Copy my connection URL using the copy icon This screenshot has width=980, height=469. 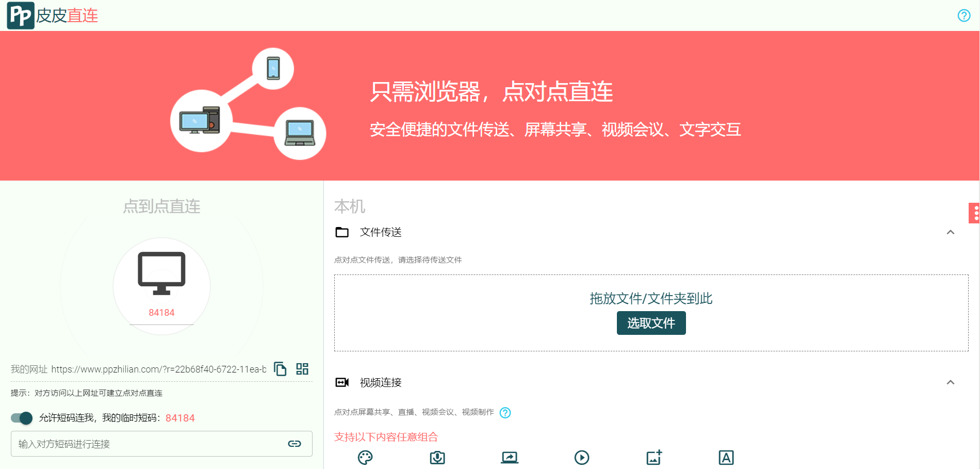pos(281,369)
